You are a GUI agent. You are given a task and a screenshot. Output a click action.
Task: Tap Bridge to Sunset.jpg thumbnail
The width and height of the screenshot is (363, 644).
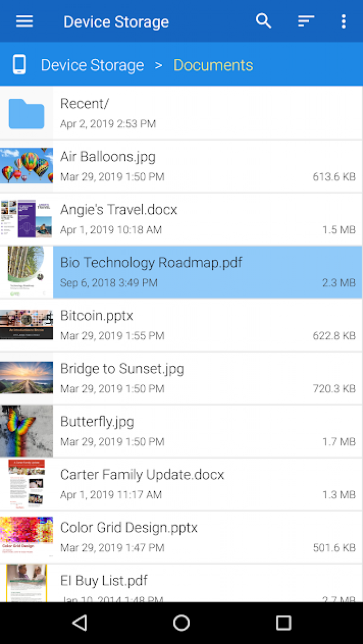[26, 378]
